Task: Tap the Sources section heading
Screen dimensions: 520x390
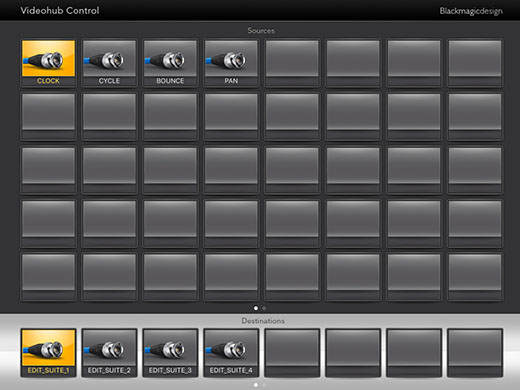Action: point(261,31)
